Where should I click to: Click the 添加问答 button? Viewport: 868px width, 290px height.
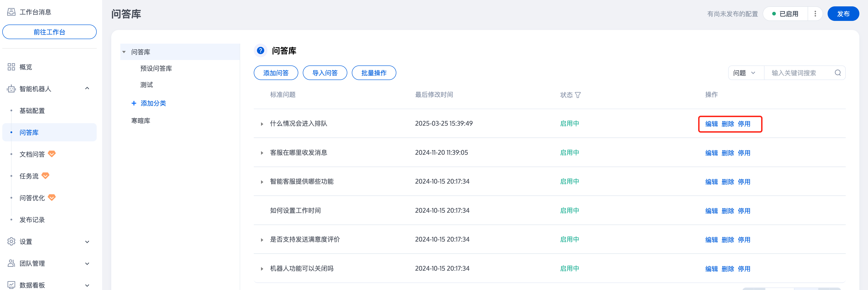(x=276, y=73)
